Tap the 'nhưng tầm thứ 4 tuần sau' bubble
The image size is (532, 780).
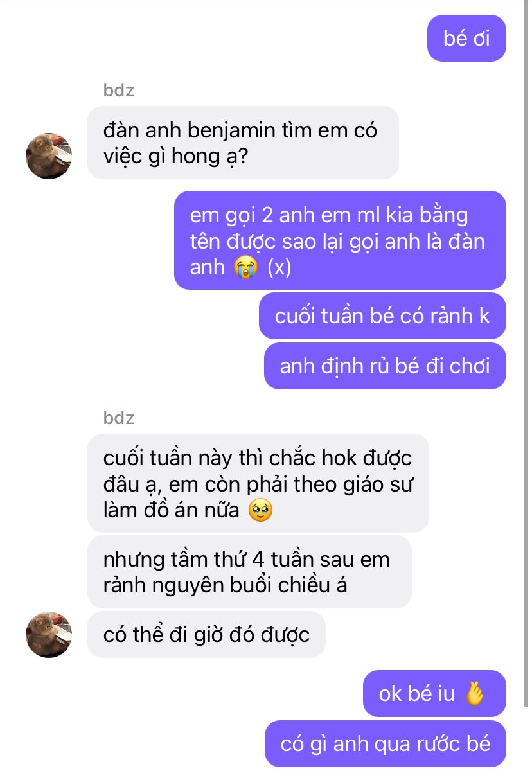click(249, 572)
